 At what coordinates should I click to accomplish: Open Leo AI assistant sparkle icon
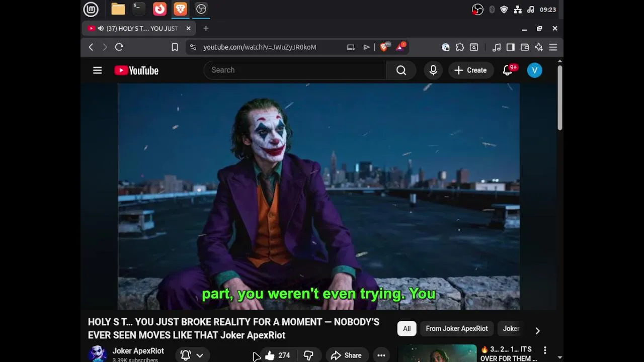tap(539, 47)
